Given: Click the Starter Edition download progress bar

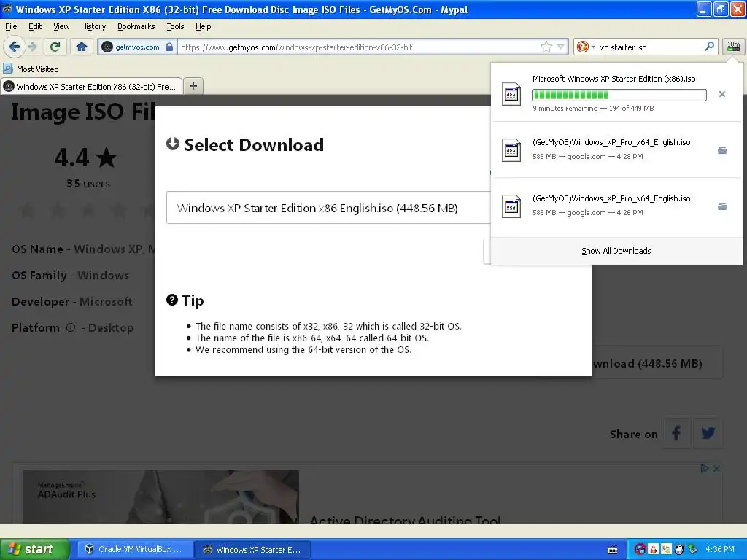Looking at the screenshot, I should pyautogui.click(x=619, y=95).
